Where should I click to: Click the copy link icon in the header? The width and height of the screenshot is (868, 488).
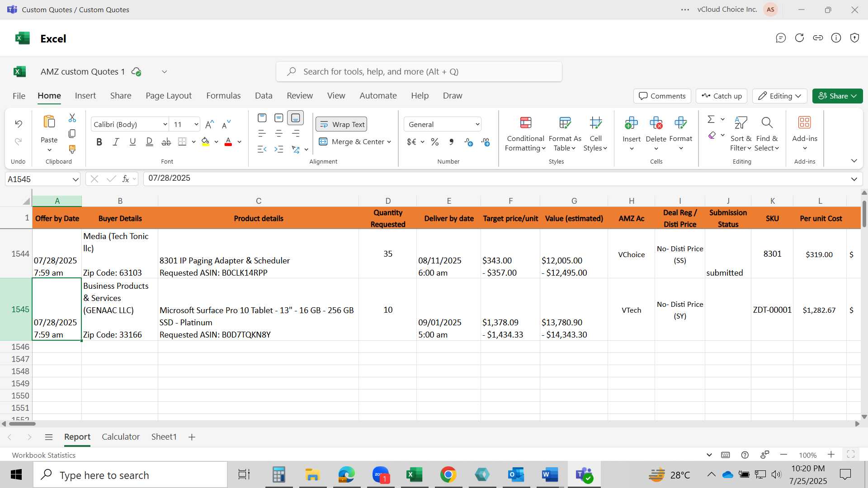(x=818, y=38)
